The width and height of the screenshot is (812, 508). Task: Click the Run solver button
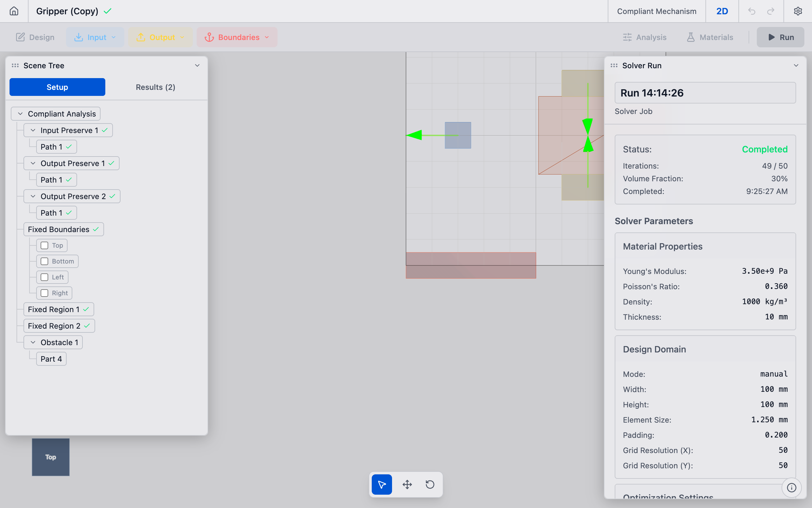[x=781, y=37]
